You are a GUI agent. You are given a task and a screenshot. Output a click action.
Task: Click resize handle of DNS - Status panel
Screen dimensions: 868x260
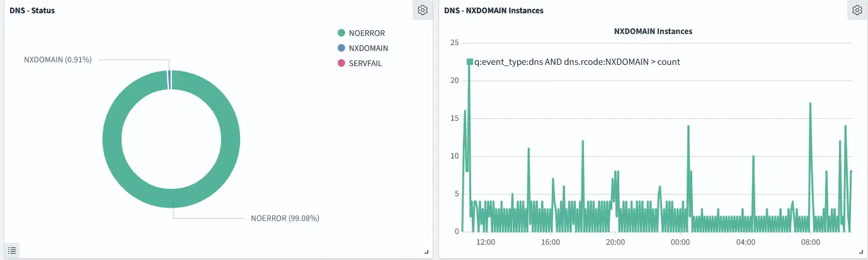pos(426,252)
